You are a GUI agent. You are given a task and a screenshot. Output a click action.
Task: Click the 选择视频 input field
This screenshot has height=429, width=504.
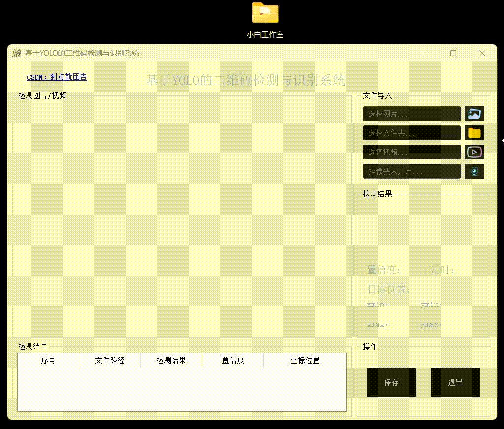tap(411, 152)
